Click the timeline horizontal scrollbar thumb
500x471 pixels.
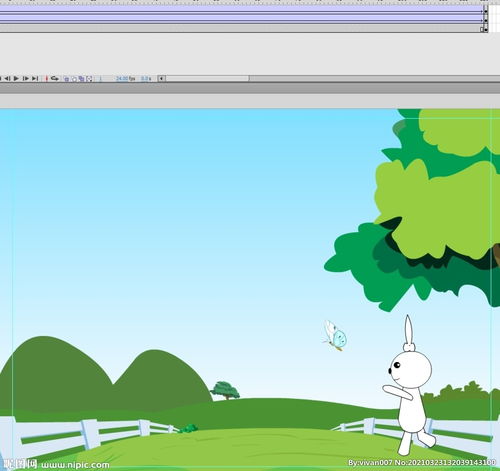(x=207, y=79)
